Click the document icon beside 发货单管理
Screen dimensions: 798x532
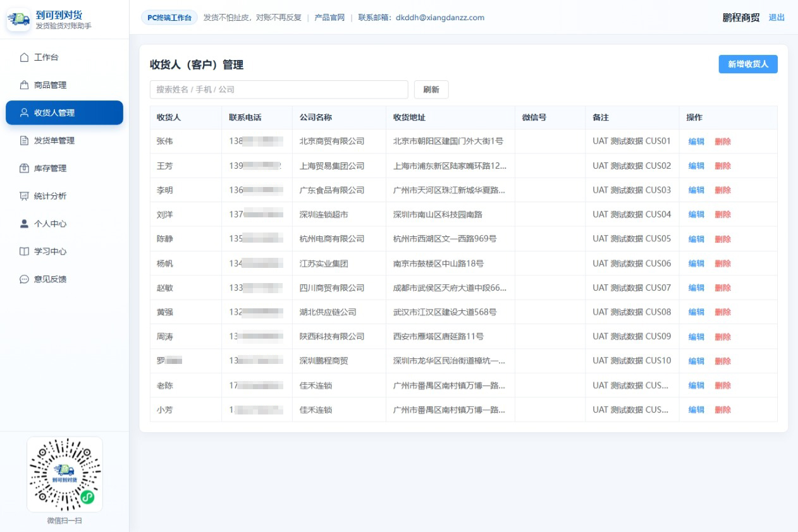(25, 141)
